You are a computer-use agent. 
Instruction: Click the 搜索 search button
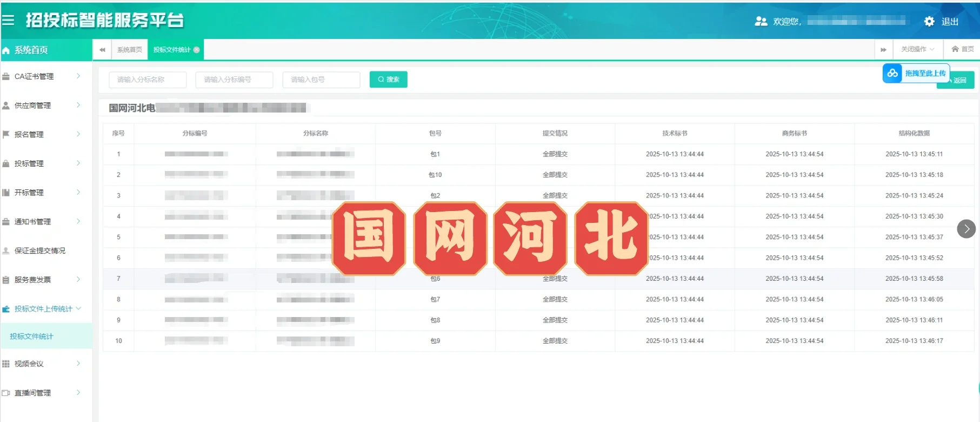coord(389,80)
